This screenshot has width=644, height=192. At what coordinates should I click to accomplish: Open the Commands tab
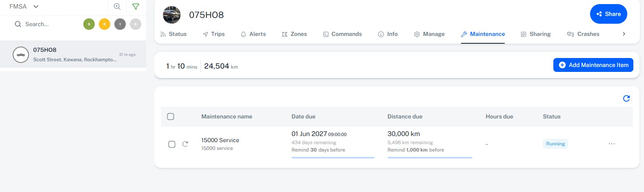point(342,34)
